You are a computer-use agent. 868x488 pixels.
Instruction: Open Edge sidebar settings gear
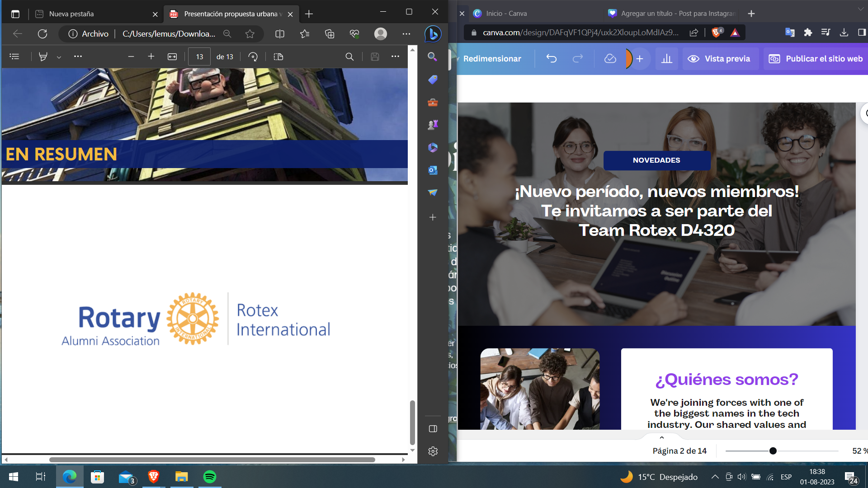(x=433, y=451)
